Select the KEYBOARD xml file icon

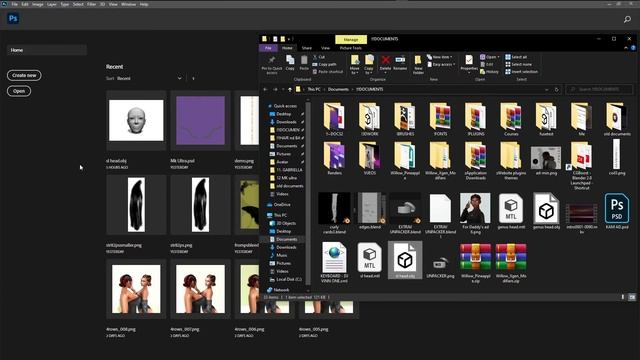(x=334, y=258)
